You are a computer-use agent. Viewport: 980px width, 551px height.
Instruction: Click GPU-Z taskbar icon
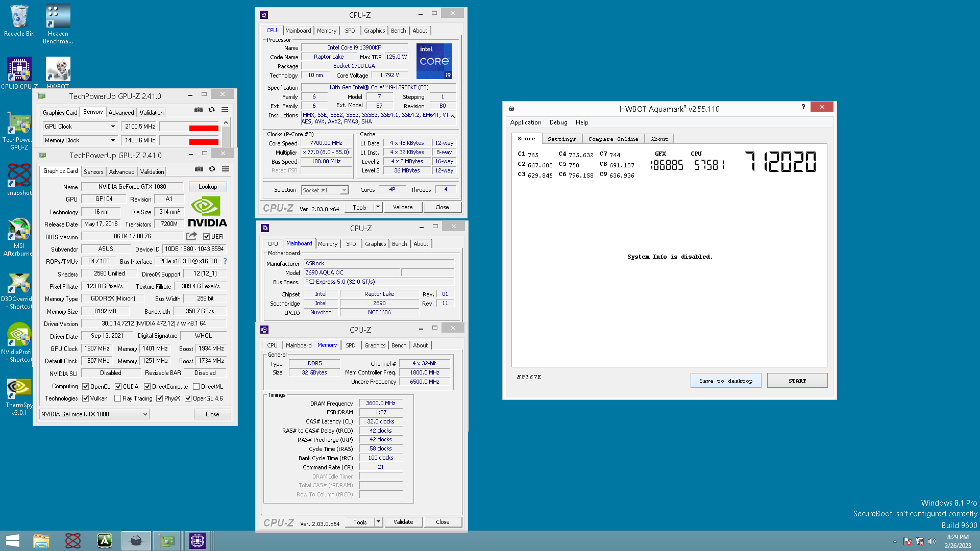click(167, 541)
